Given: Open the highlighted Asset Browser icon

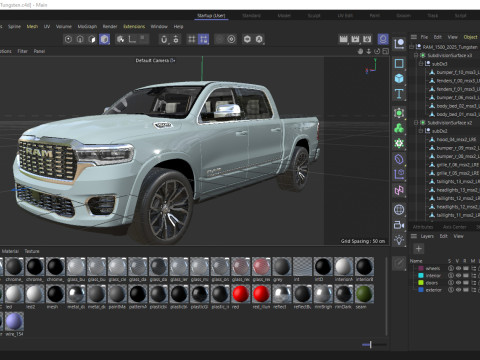Looking at the screenshot, I should pyautogui.click(x=383, y=39).
